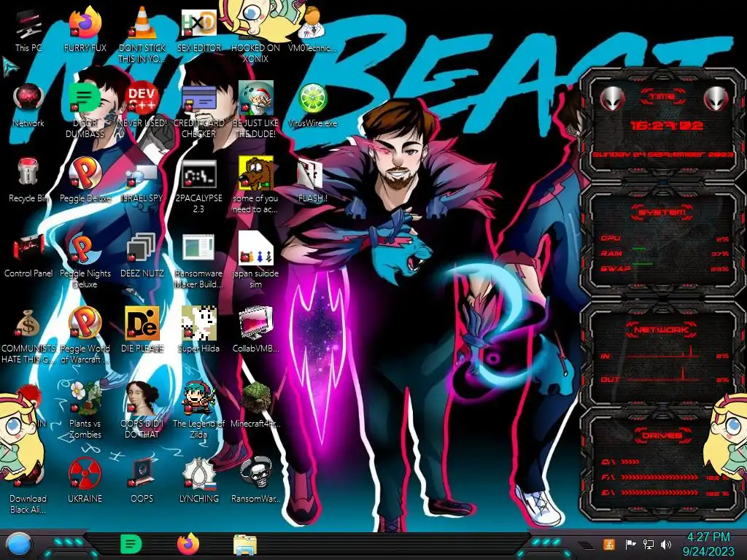Click the RAM usage row in System widget

point(664,253)
